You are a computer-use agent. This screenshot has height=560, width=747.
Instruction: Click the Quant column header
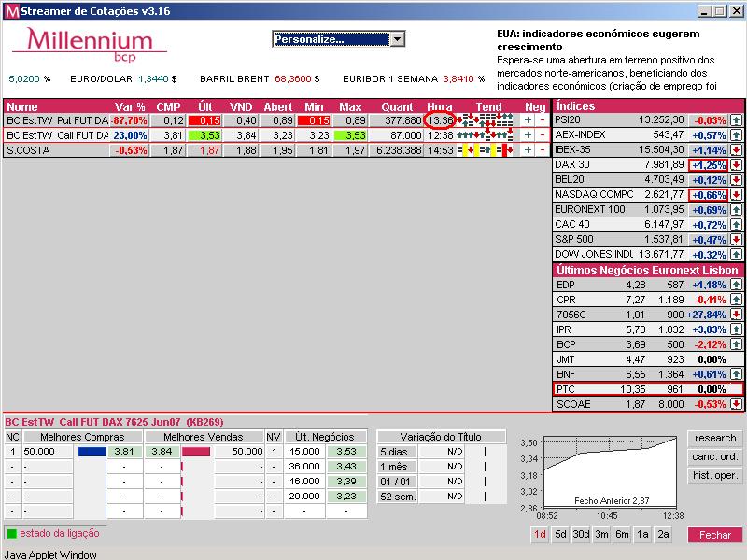(x=397, y=106)
